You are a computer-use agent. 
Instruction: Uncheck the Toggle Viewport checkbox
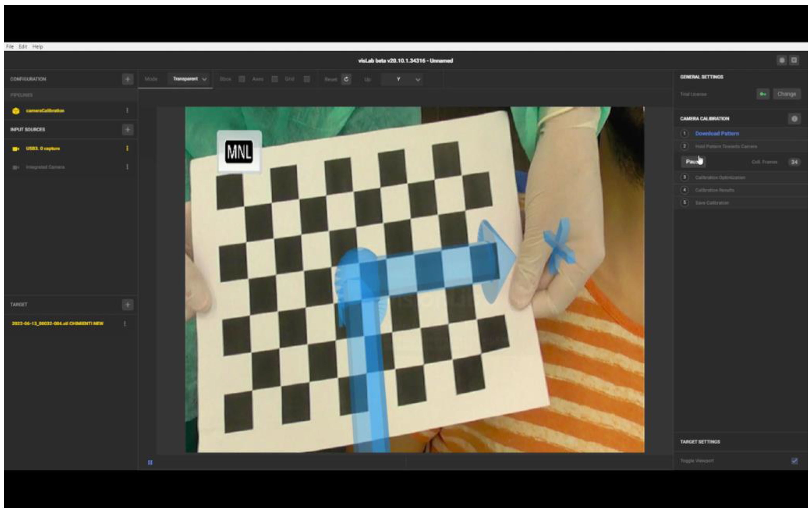795,461
